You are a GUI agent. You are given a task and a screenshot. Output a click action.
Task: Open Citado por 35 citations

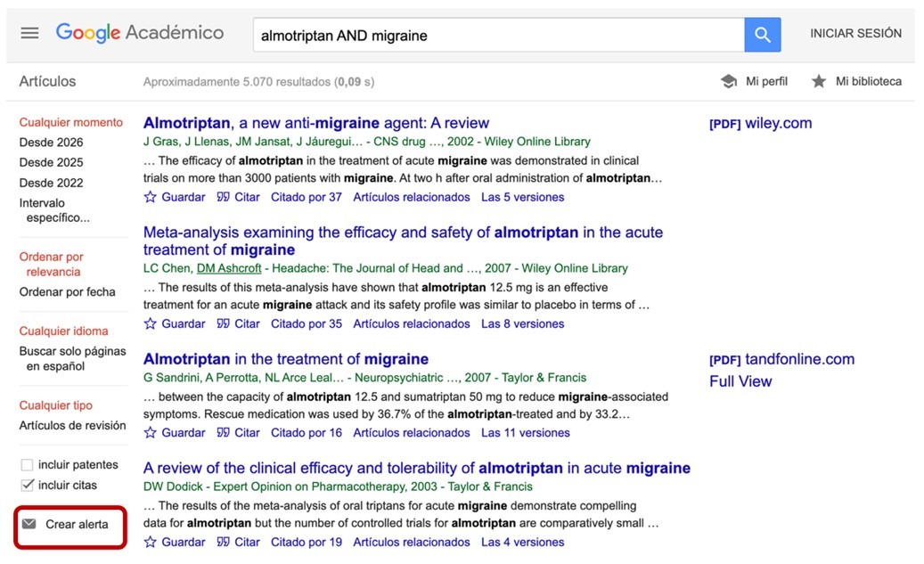(x=307, y=323)
